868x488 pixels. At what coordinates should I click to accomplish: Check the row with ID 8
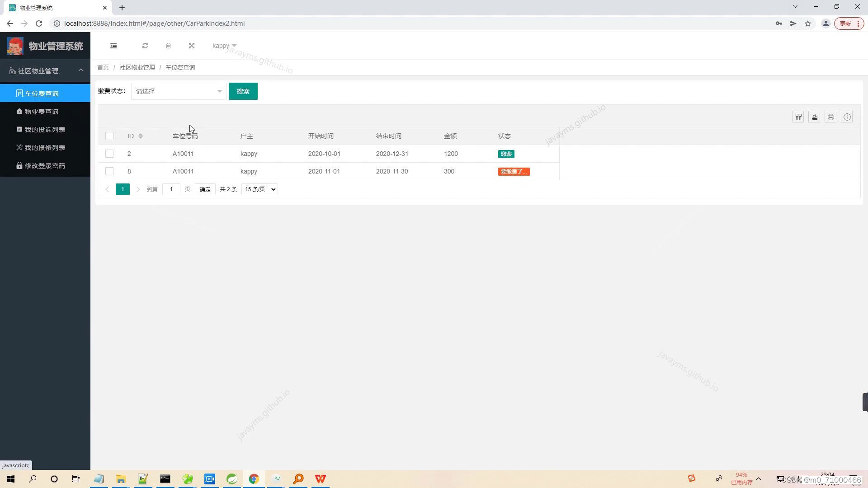coord(109,171)
